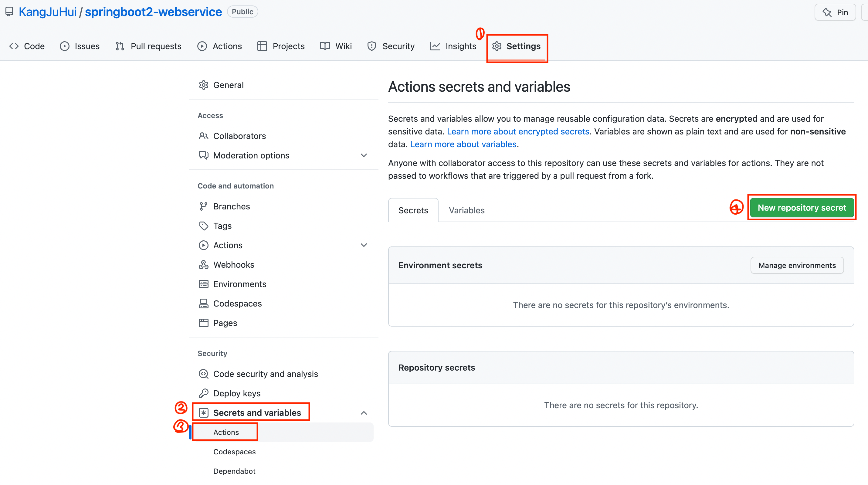Click 'There are no secrets for this repository.' text
Screen dimensions: 868x485
[x=621, y=405]
